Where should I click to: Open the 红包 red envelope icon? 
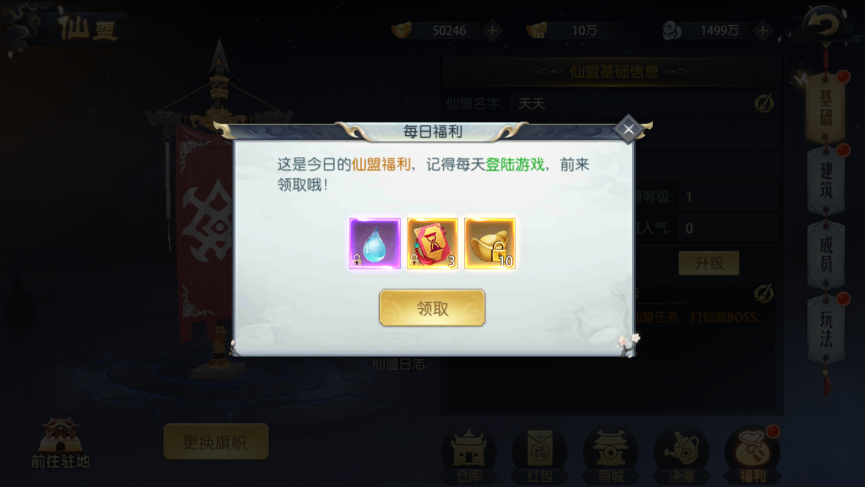point(540,454)
